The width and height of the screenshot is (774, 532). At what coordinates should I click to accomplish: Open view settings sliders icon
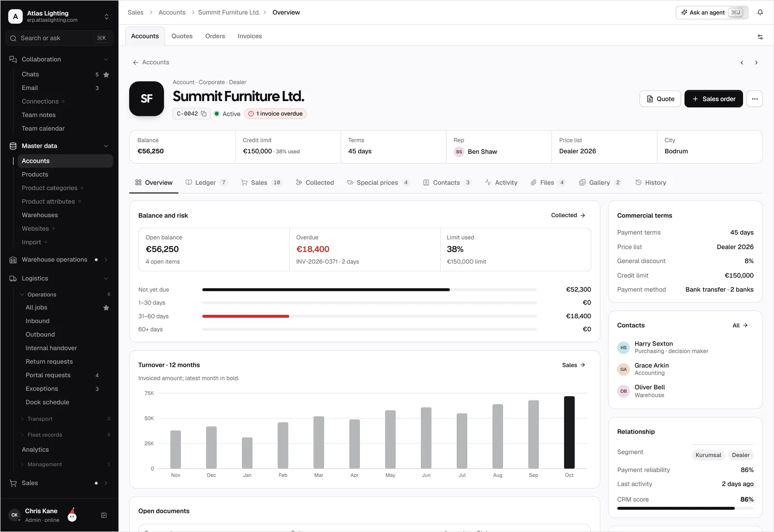click(760, 37)
